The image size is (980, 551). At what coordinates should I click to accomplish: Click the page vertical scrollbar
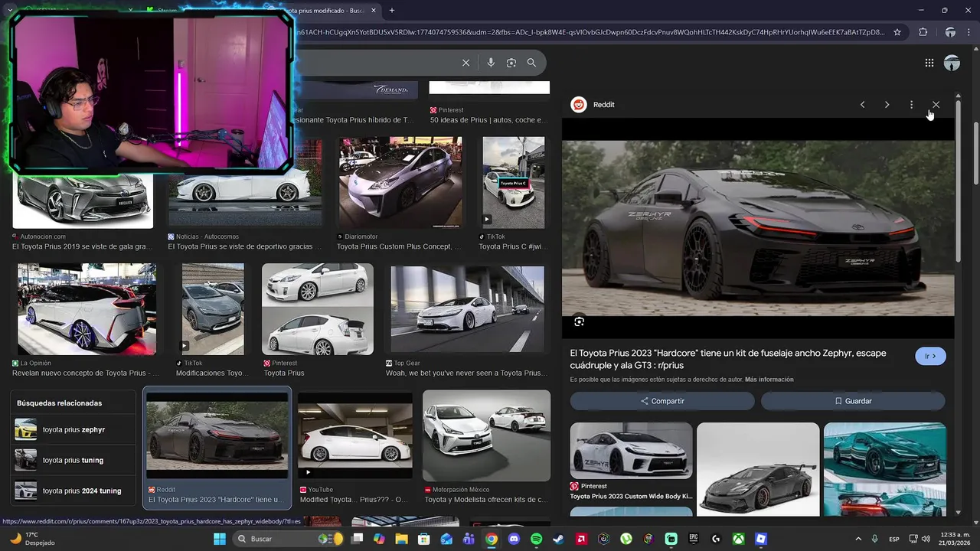[976, 153]
